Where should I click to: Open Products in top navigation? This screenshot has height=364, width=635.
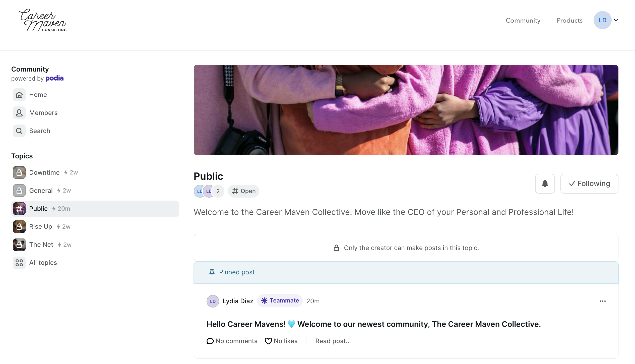[569, 20]
